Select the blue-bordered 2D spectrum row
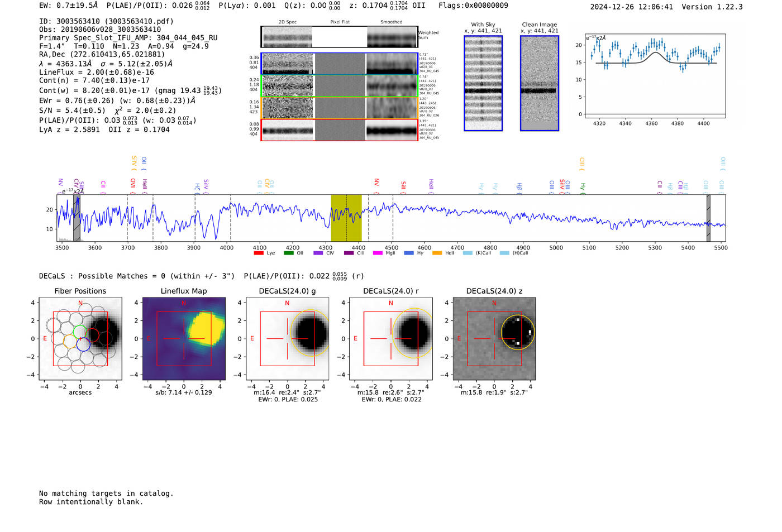This screenshot has height=532, width=782. (x=340, y=64)
